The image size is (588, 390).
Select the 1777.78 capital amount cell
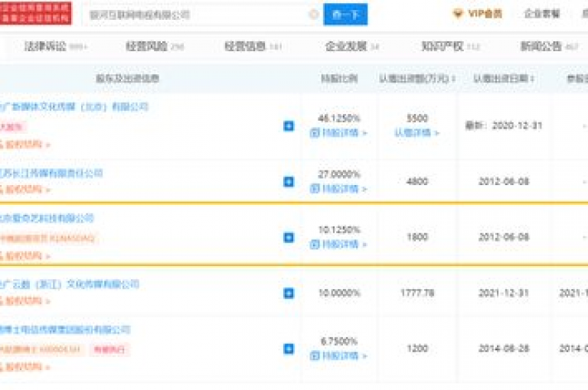[417, 293]
